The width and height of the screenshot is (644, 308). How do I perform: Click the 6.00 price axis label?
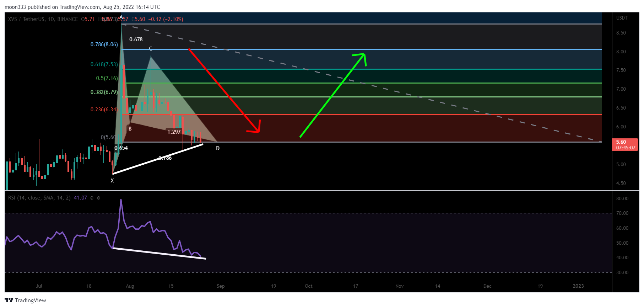click(x=621, y=127)
